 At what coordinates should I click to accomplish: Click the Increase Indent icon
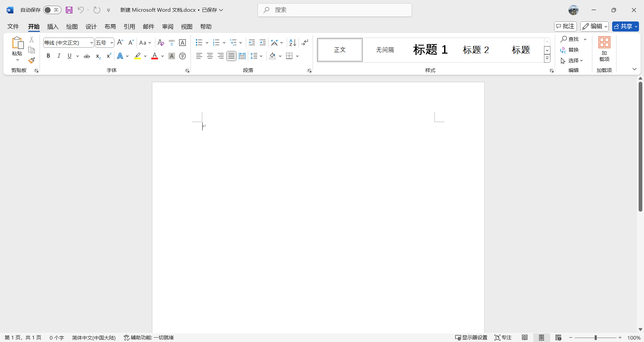(263, 43)
